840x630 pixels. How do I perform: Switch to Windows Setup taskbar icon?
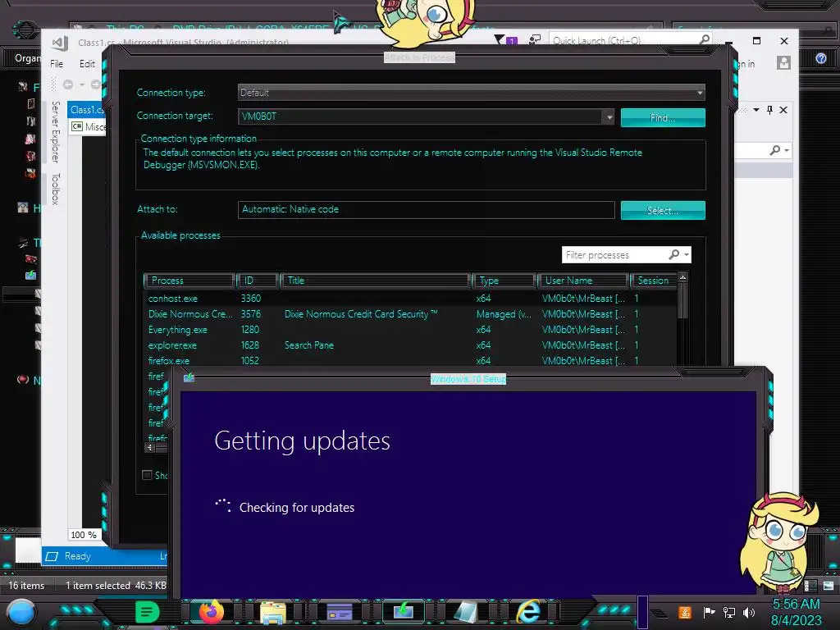(x=403, y=611)
